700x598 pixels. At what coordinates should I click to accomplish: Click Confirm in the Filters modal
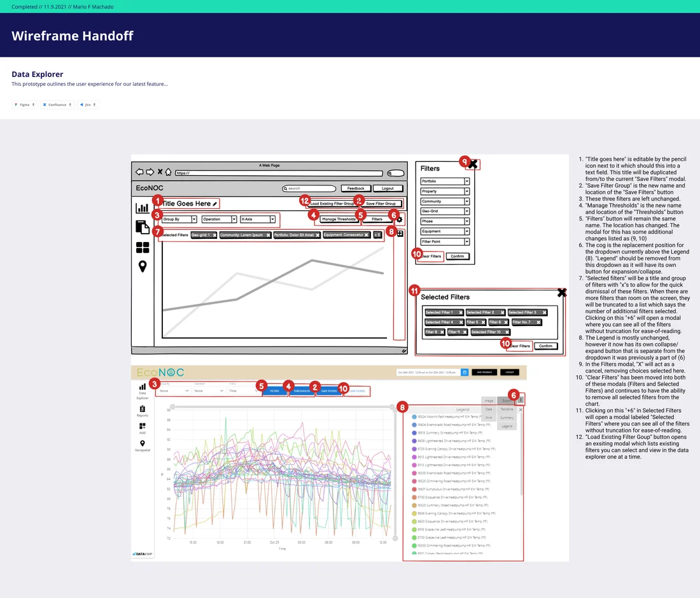coord(457,257)
